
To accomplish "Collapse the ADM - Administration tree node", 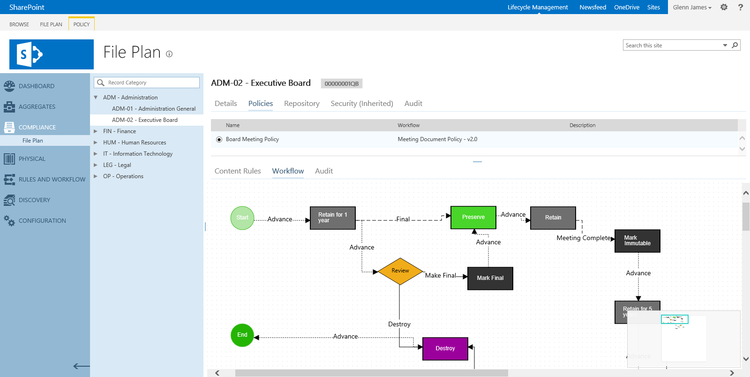I will click(x=96, y=98).
